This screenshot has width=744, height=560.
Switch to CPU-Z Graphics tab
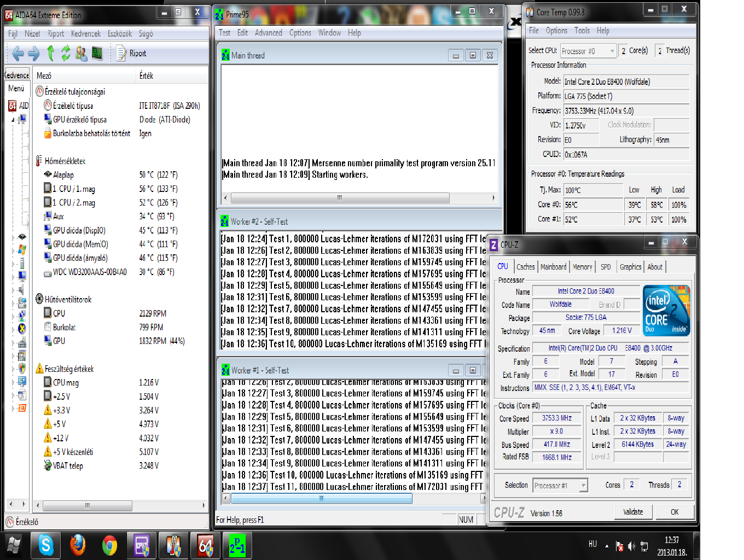tap(630, 267)
